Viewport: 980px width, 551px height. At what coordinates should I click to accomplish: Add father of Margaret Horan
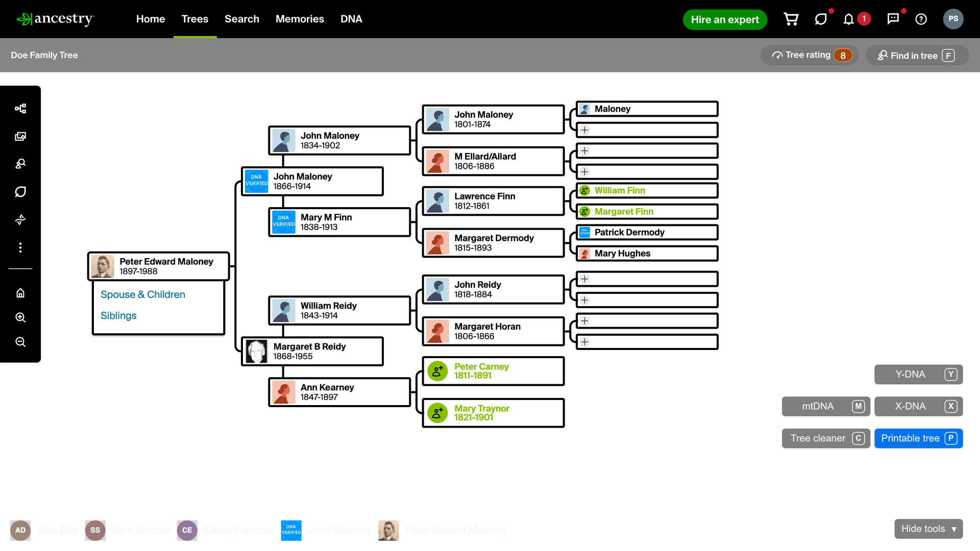647,321
